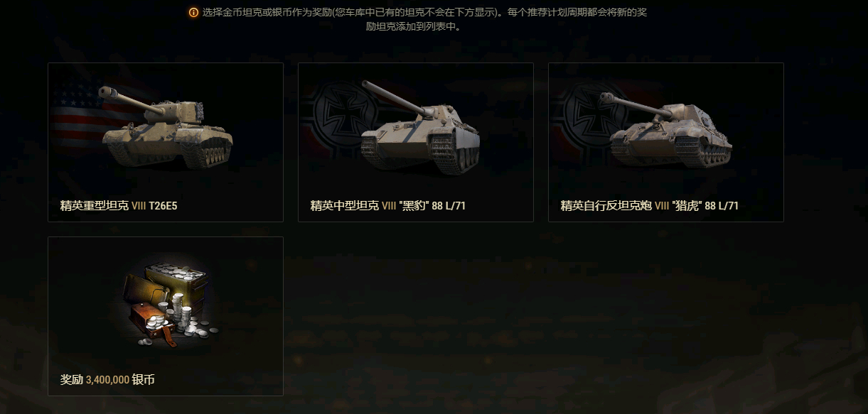The height and width of the screenshot is (414, 868).
Task: Click the 3,400,000 silver amount text
Action: point(107,380)
